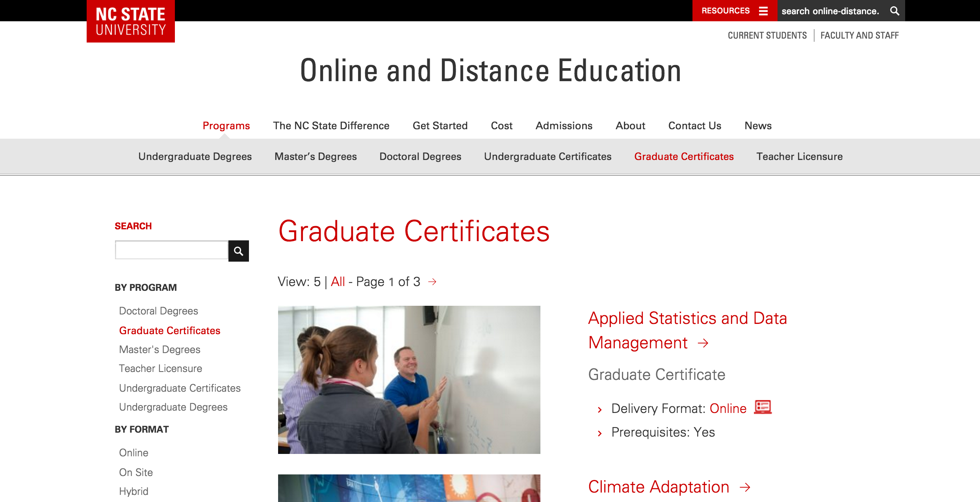The height and width of the screenshot is (502, 980).
Task: View All programs link
Action: [x=338, y=282]
